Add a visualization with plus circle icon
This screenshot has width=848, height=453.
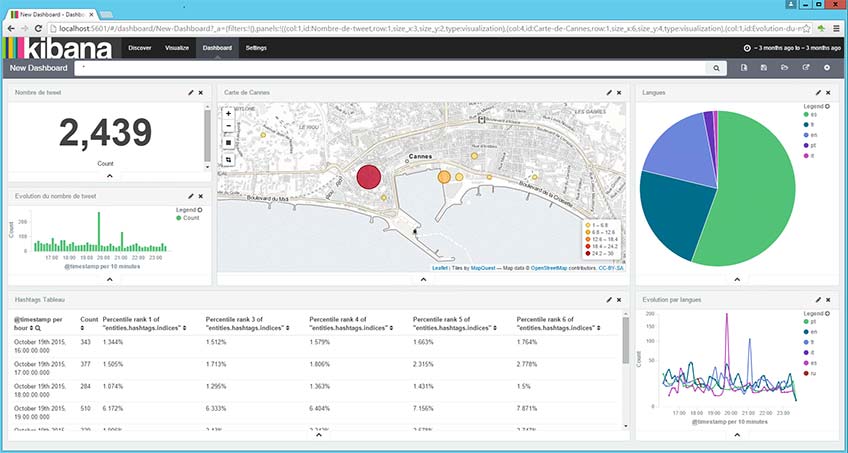[826, 68]
